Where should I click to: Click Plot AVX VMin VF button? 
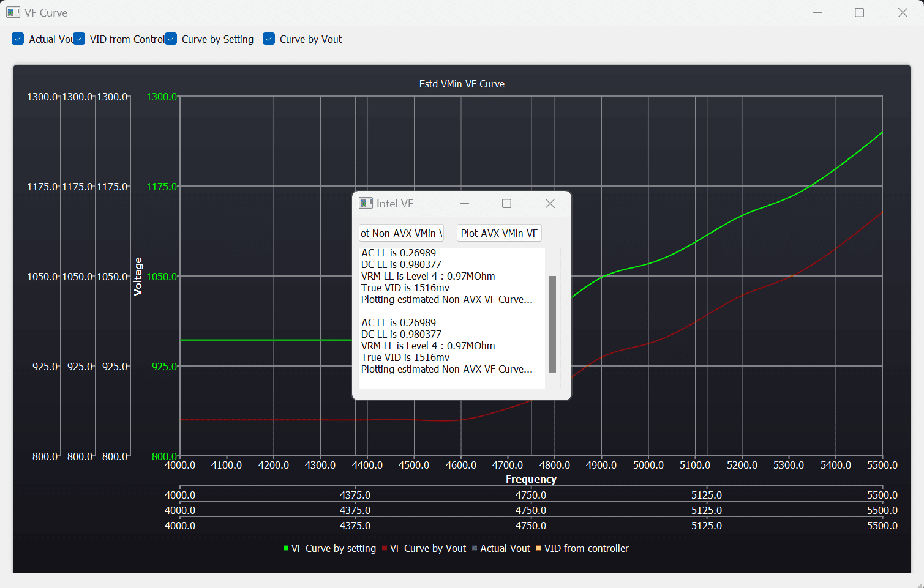pos(499,233)
